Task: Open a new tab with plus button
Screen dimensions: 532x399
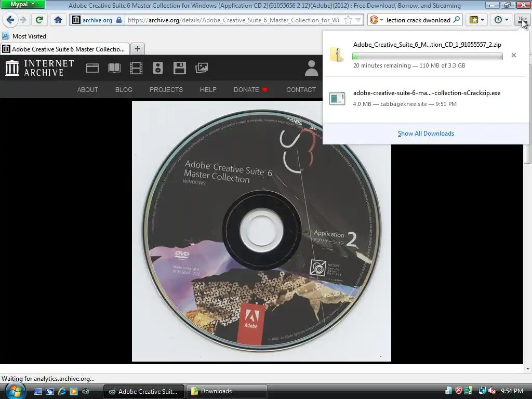Action: [x=137, y=49]
